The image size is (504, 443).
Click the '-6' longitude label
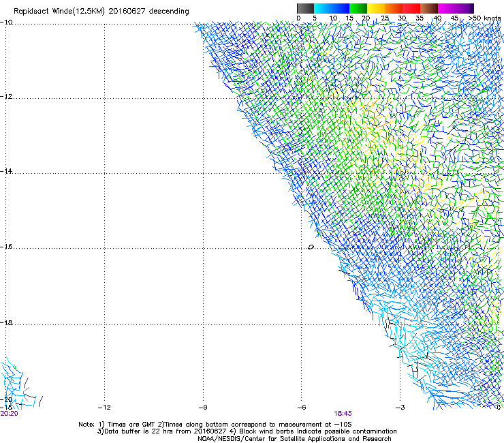point(302,408)
